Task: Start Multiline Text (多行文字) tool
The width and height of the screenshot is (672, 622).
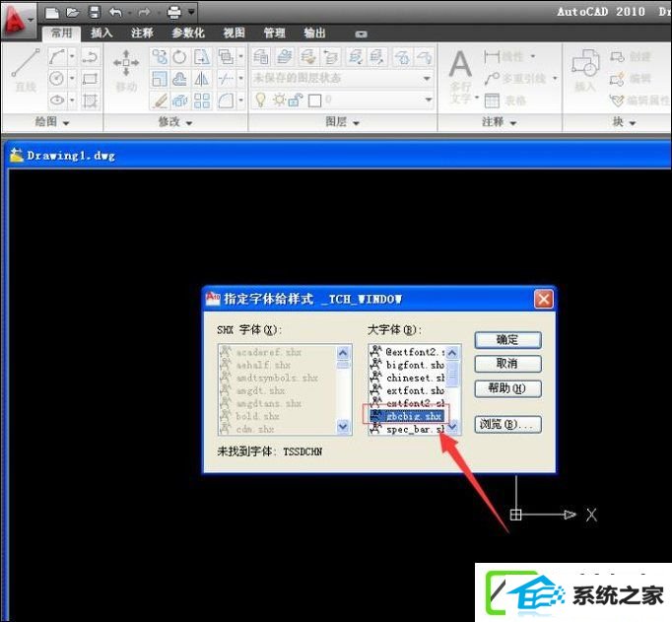Action: 461,76
